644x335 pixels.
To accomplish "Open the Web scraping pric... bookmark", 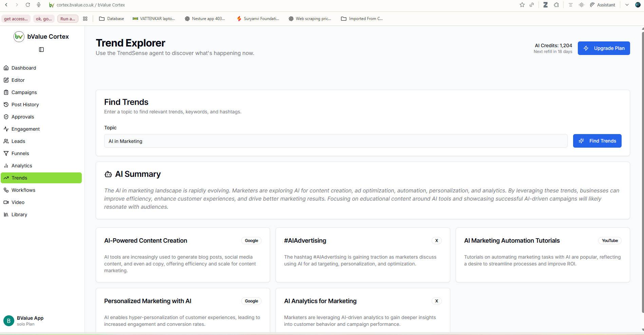I will 310,18.
